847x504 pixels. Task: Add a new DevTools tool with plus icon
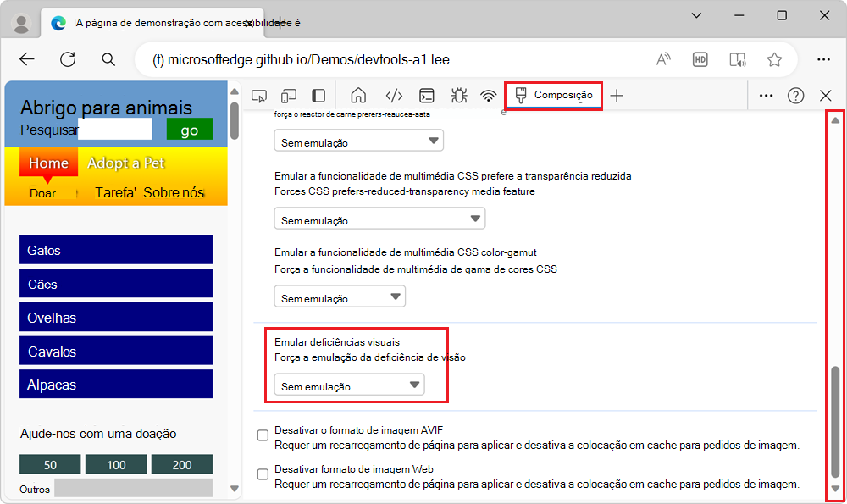pos(617,95)
